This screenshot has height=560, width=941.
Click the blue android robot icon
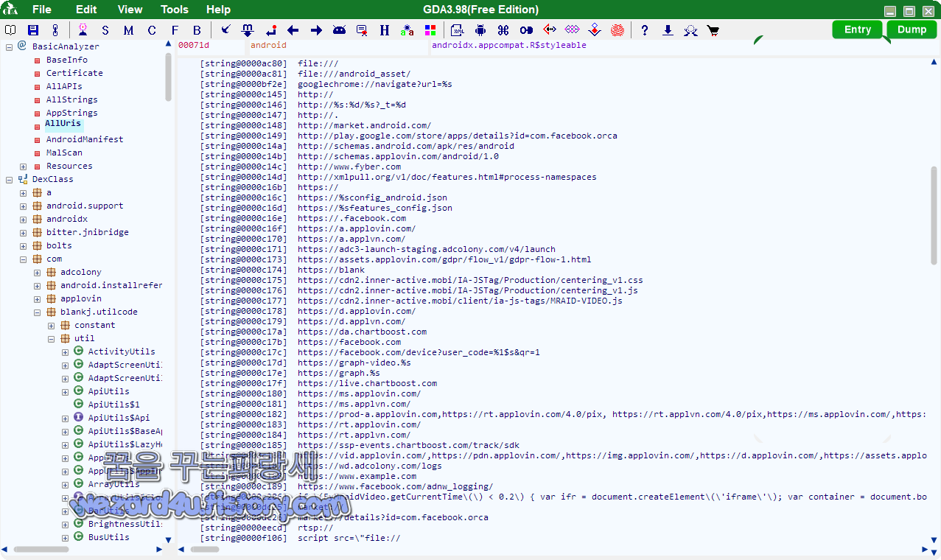(480, 30)
